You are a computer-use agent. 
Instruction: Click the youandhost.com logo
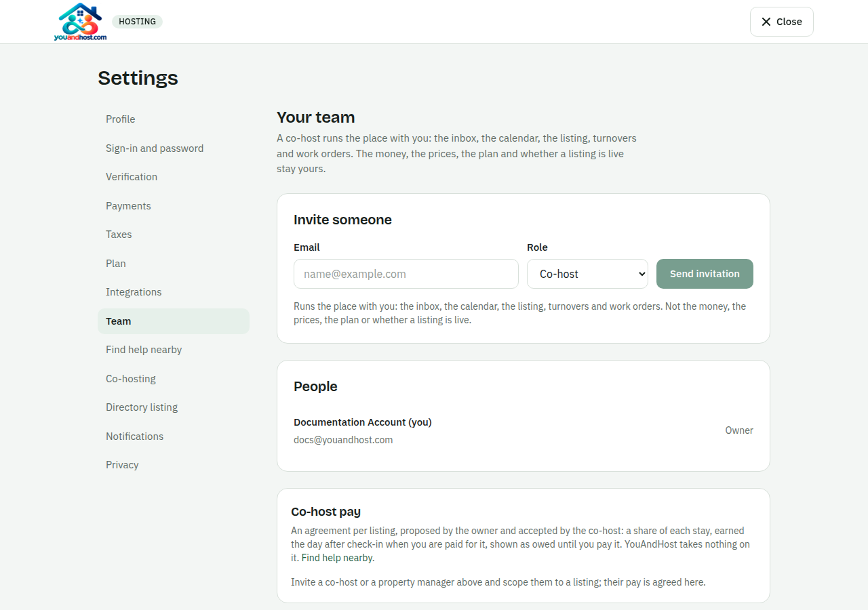click(80, 22)
